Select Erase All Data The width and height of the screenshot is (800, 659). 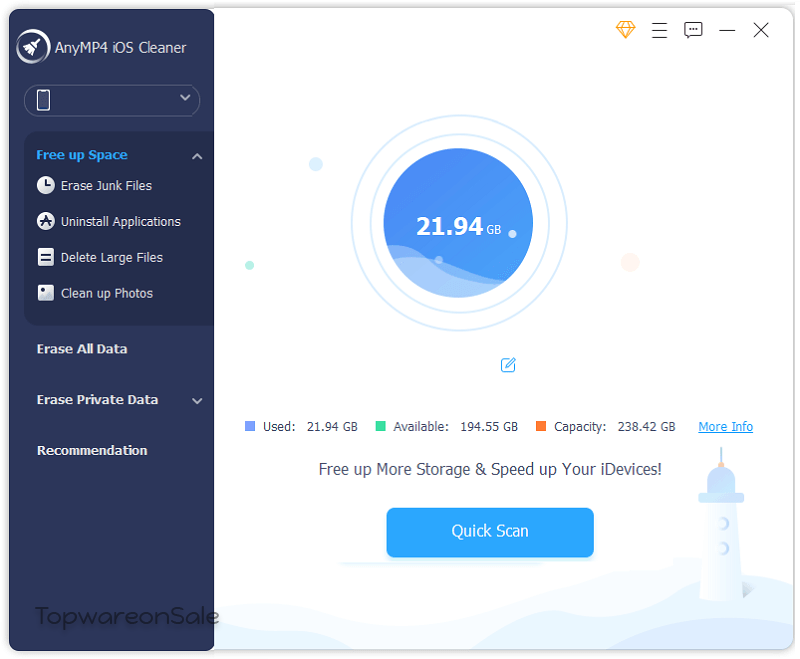tap(82, 349)
